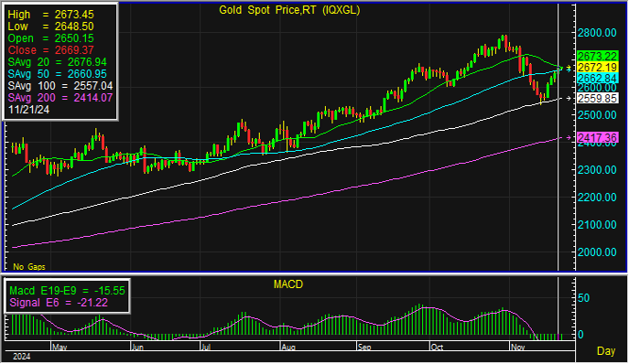Select the 11/21/24 date in legend
This screenshot has width=629, height=364.
[28, 110]
